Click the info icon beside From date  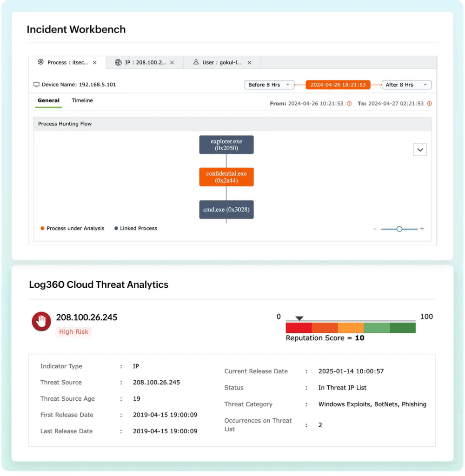[x=349, y=104]
